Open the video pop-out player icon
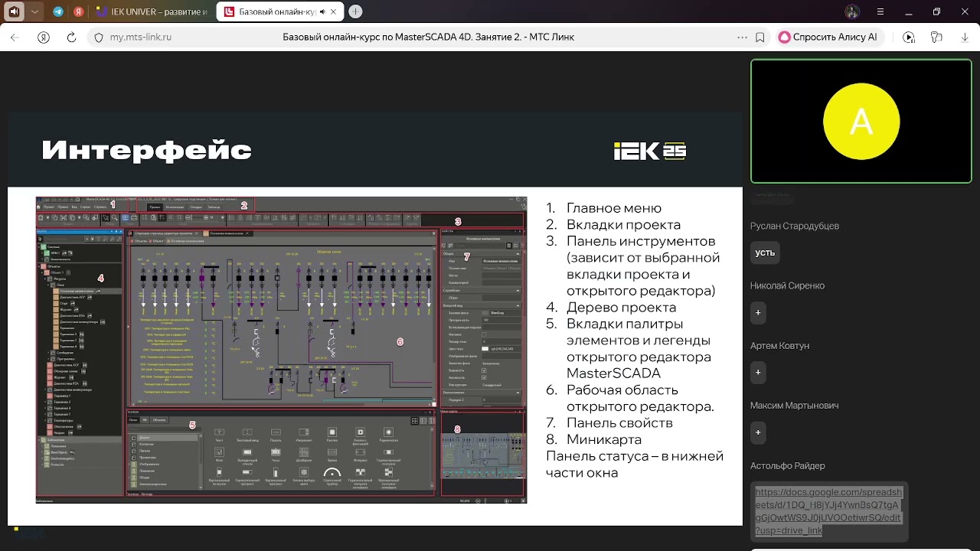 tap(909, 37)
